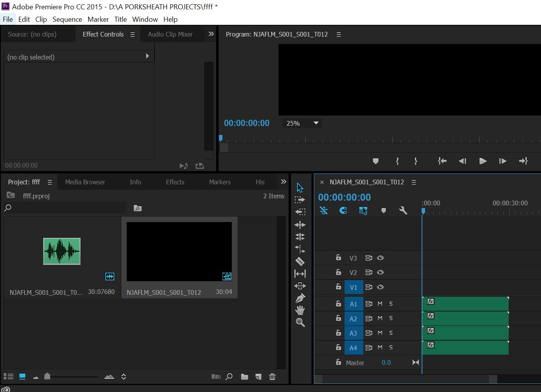This screenshot has height=392, width=541.
Task: Switch to Audio Clip Mixer tab
Action: pos(170,34)
